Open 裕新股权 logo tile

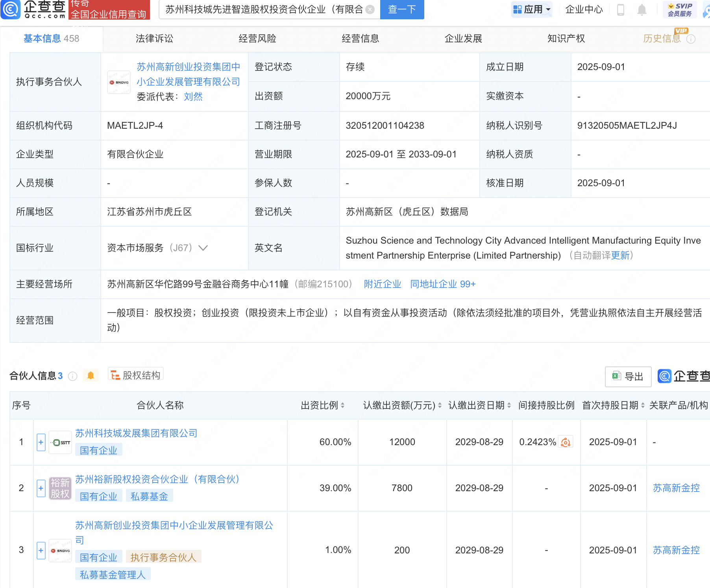click(x=60, y=488)
